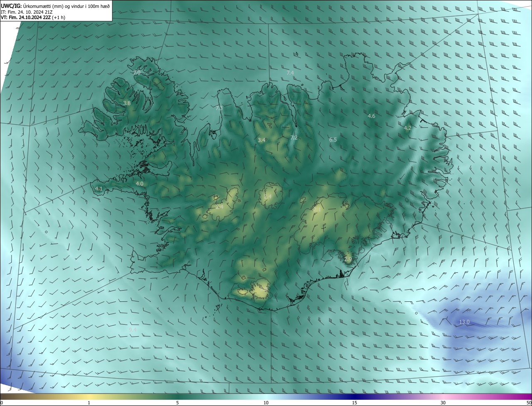Select the 'VT: Fim. 24.10.2024 22Z (+1 h)' line
Screen dimensions: 532x406
[x=33, y=17]
